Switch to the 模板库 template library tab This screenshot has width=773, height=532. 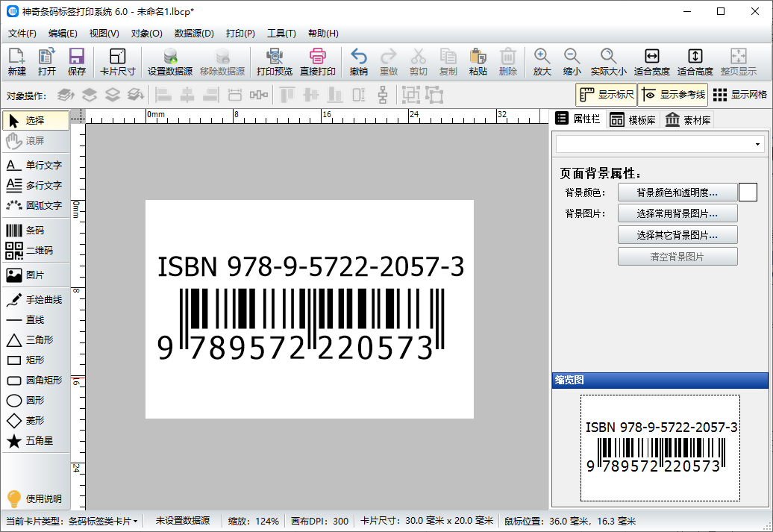tap(633, 120)
